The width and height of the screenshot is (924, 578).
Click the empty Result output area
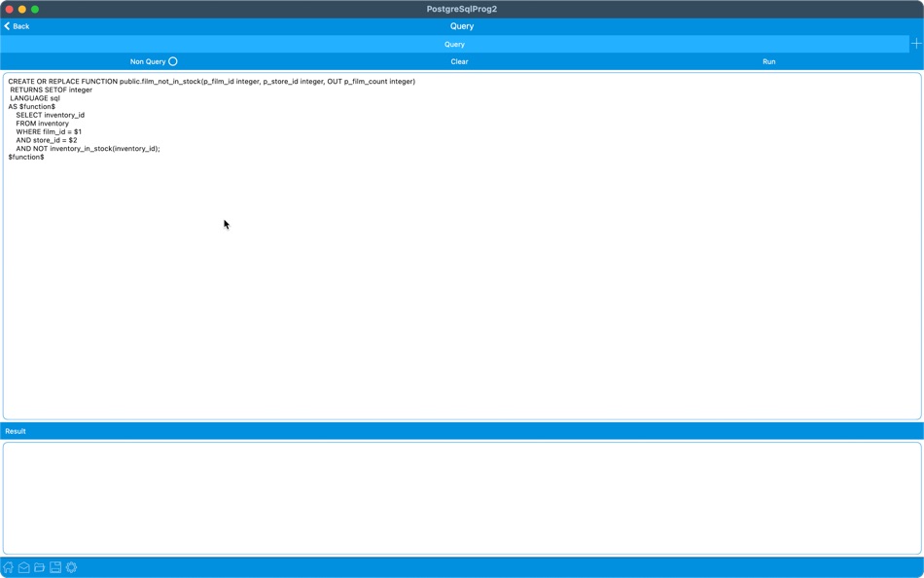(x=462, y=496)
